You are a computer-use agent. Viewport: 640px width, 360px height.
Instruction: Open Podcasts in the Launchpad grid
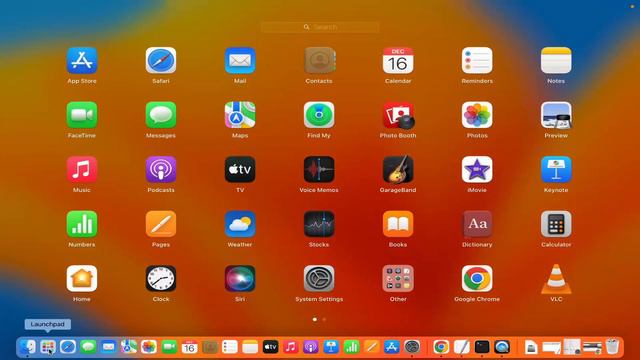tap(161, 169)
